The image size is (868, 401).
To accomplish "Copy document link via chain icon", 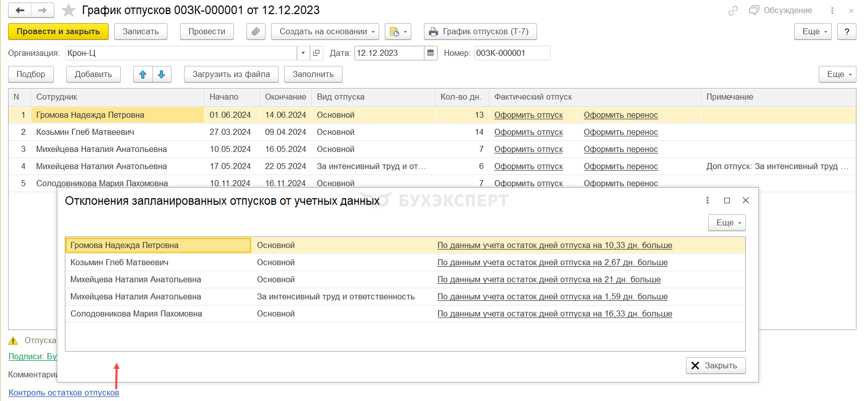I will coord(733,11).
